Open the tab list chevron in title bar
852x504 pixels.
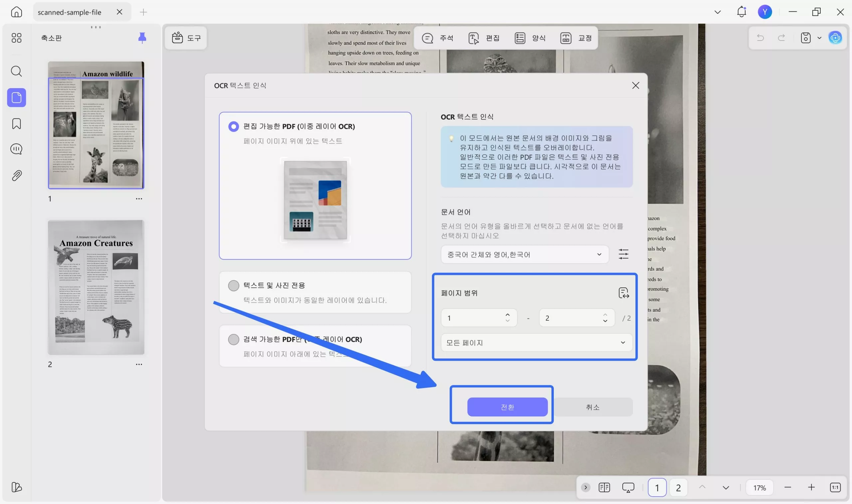[x=718, y=12]
